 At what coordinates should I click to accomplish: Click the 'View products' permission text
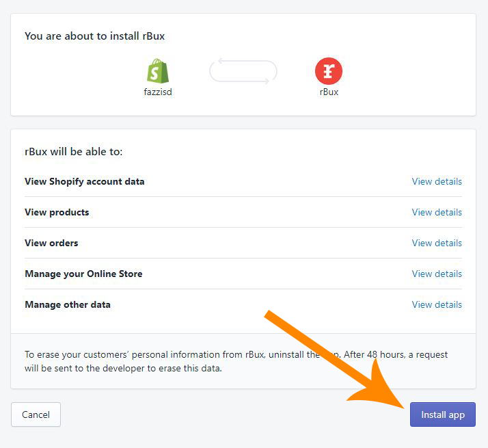pos(57,212)
